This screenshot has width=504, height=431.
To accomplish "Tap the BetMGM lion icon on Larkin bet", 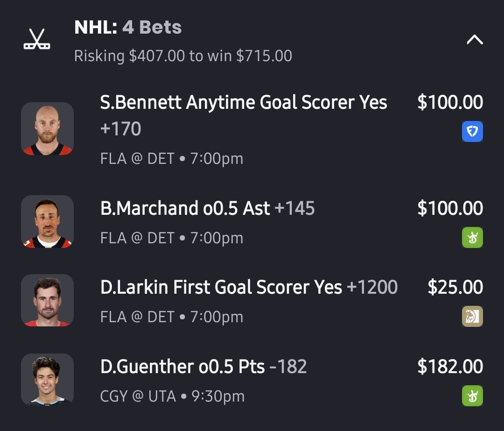I will point(472,317).
